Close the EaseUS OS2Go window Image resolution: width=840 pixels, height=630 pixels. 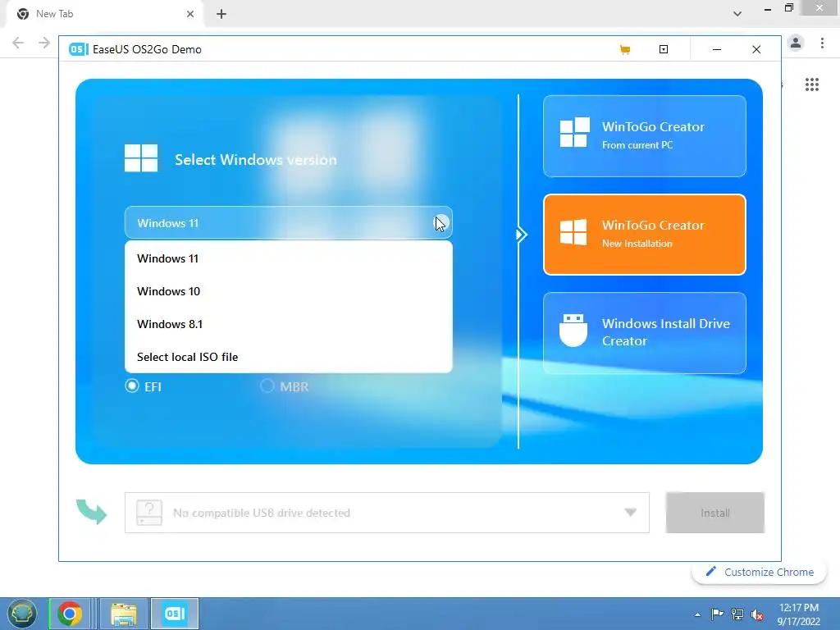pos(756,49)
